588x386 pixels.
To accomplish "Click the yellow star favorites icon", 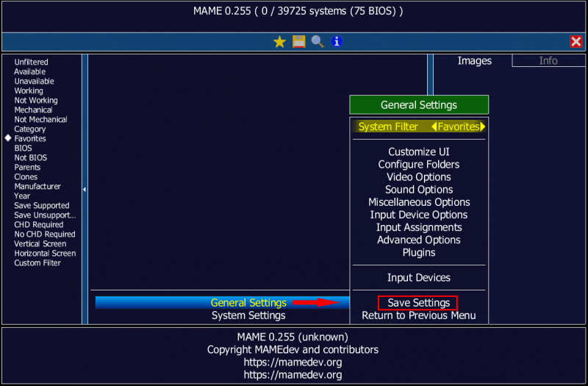I will 279,42.
